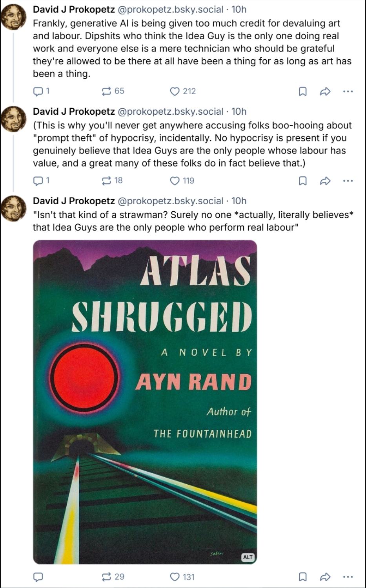Screen dimensions: 366x588
Task: Show ALT text on the book cover
Action: click(248, 557)
